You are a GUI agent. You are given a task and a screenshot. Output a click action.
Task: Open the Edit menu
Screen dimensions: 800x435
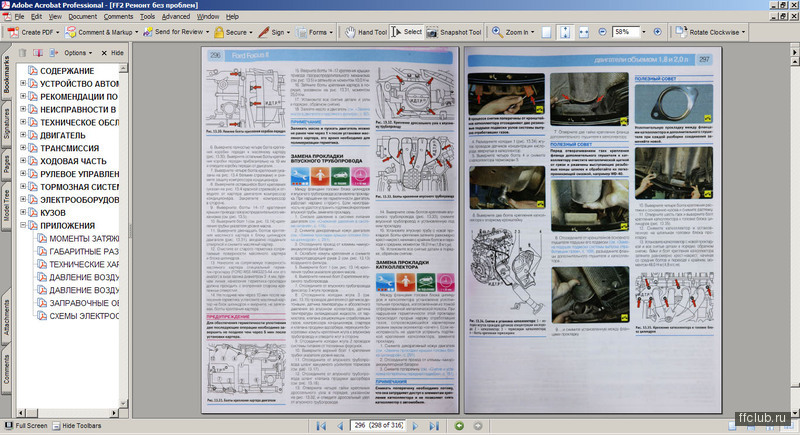coord(36,16)
